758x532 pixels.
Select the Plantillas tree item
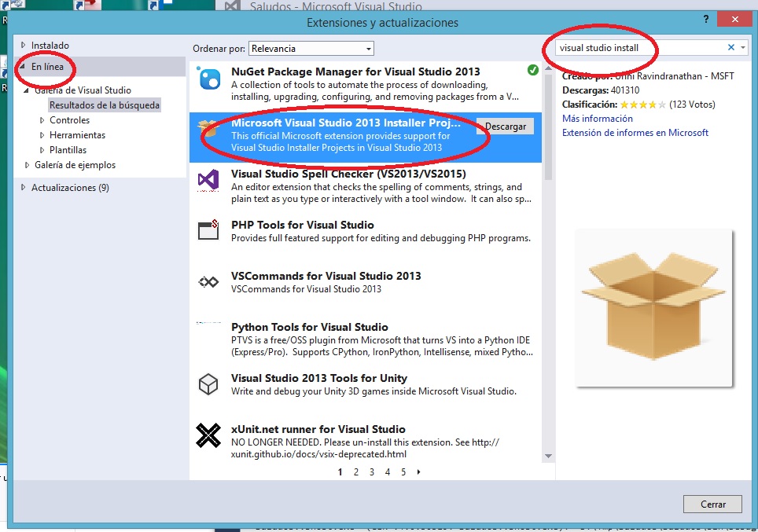[x=68, y=150]
